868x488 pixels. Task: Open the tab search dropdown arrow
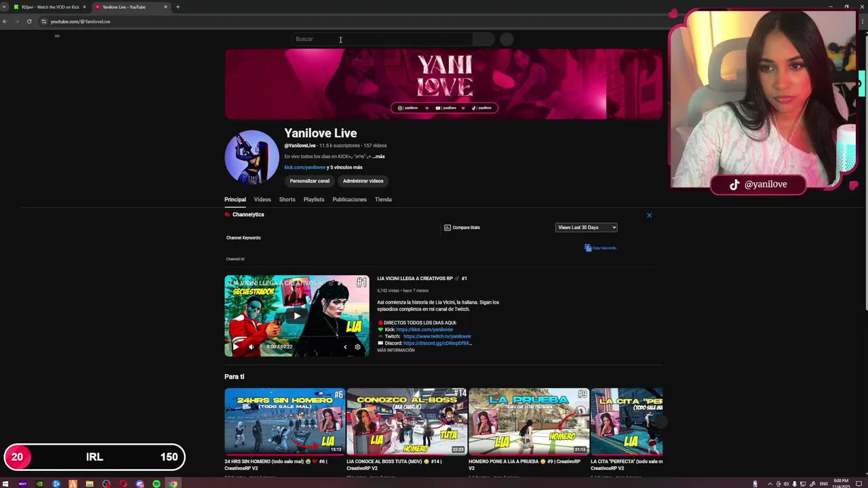pyautogui.click(x=5, y=7)
